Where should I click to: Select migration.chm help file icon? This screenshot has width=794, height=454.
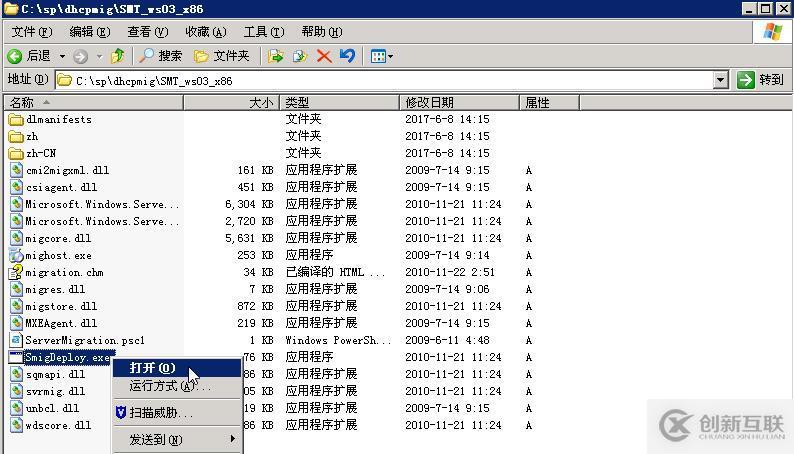point(16,272)
